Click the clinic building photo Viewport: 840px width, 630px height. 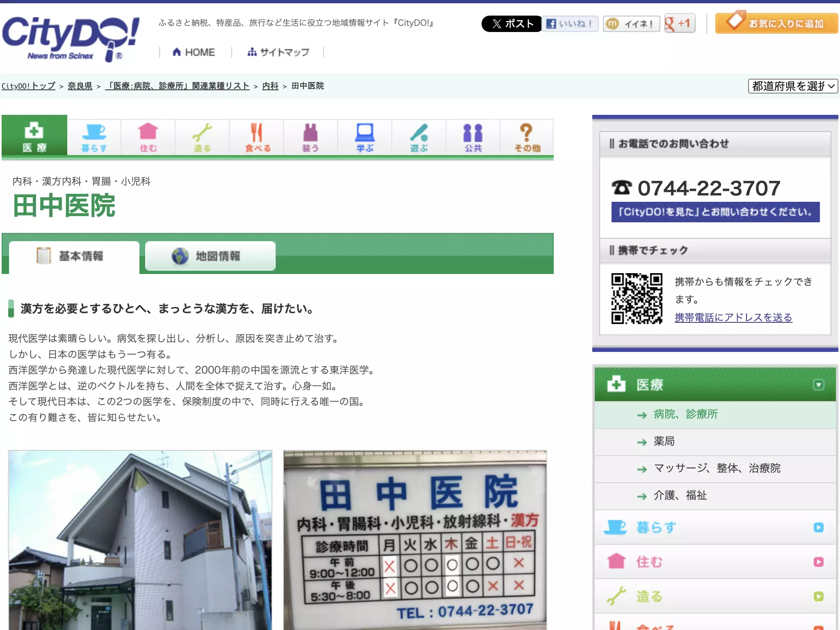140,540
